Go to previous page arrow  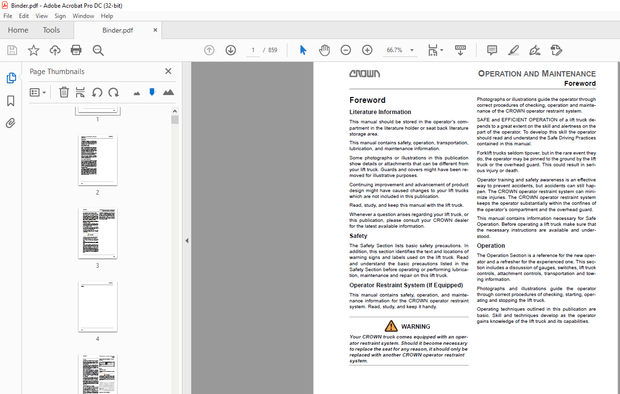[x=209, y=50]
